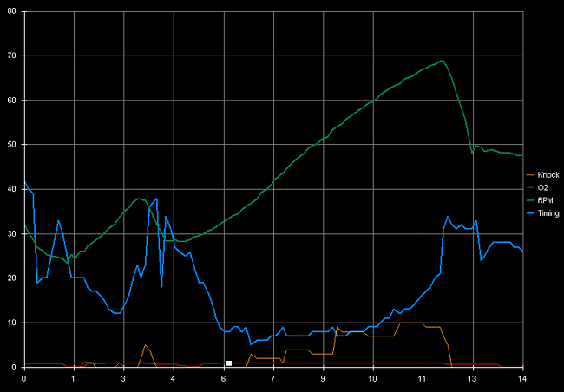The width and height of the screenshot is (564, 392).
Task: Click the blue Timing peak between 3 and 4
Action: pos(155,199)
